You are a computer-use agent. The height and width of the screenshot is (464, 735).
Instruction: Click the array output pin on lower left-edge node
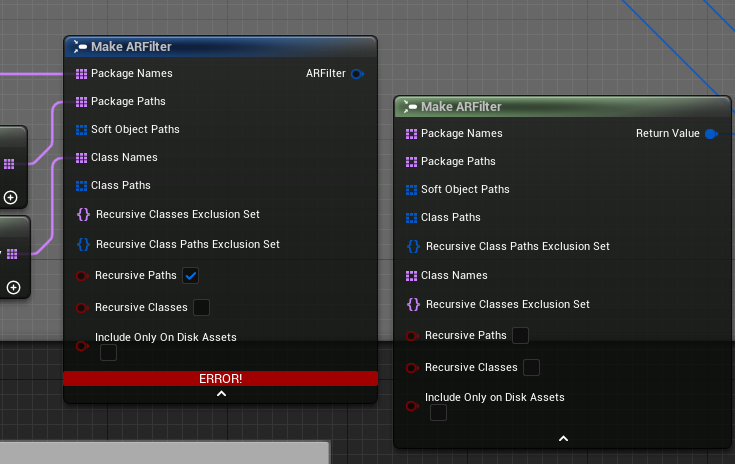coord(12,254)
